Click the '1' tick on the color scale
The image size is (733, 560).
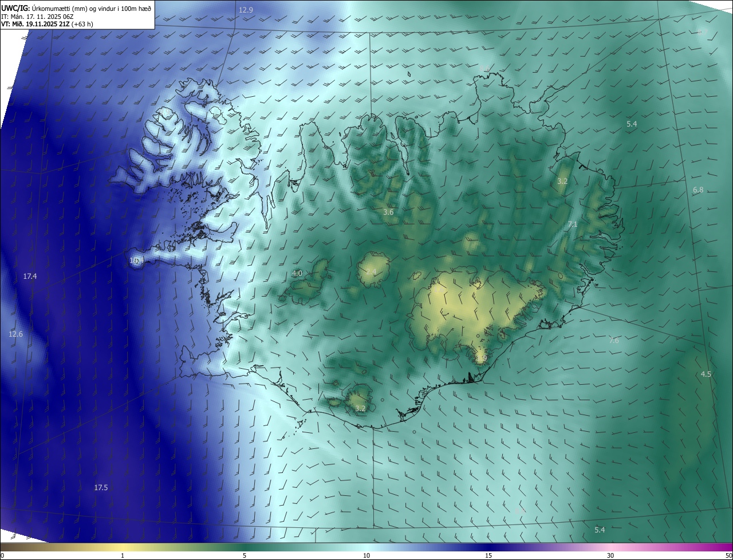point(123,555)
